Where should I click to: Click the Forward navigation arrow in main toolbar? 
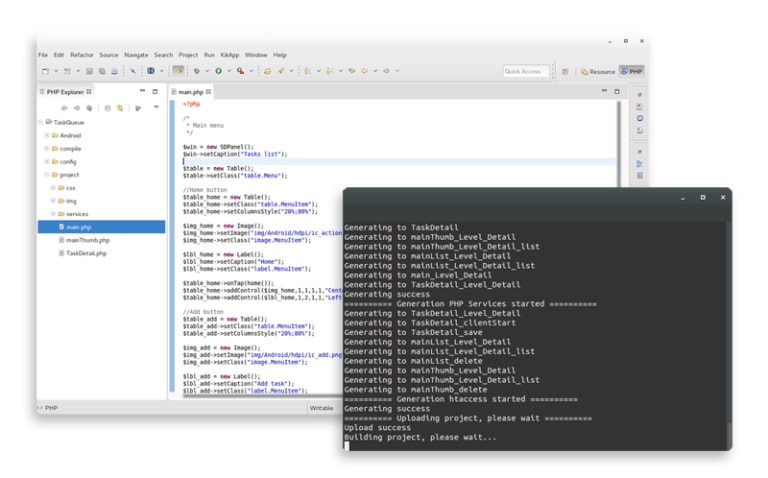click(386, 71)
